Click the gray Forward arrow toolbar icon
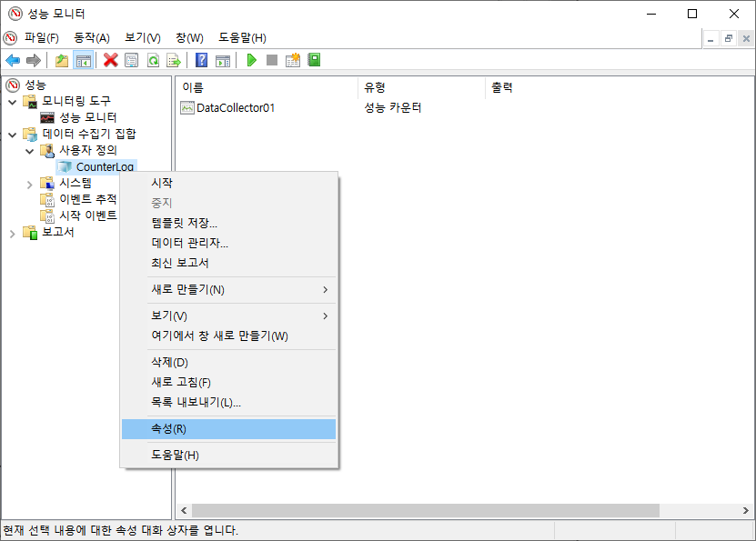Image resolution: width=756 pixels, height=541 pixels. coord(34,60)
